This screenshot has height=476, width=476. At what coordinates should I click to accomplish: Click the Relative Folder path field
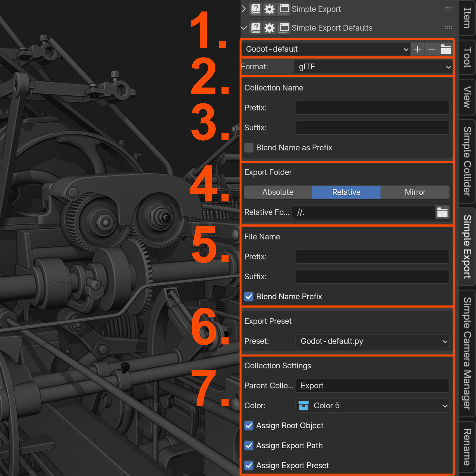(364, 212)
